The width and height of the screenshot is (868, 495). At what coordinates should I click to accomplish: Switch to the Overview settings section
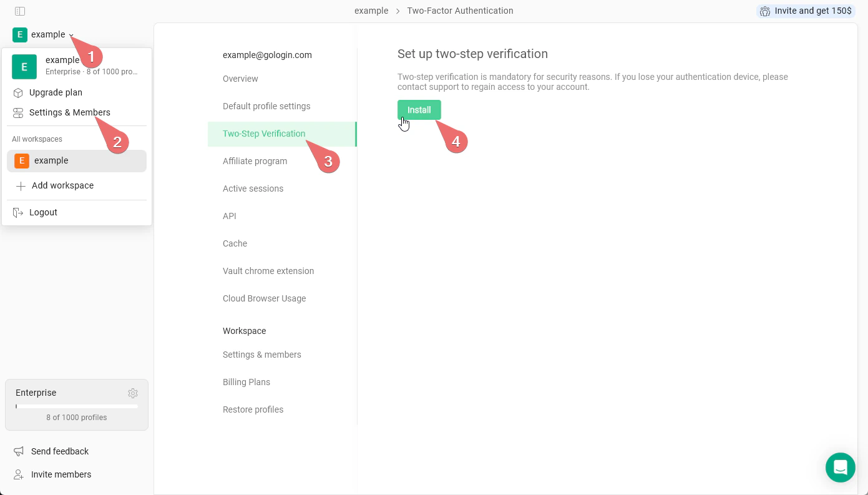[240, 79]
